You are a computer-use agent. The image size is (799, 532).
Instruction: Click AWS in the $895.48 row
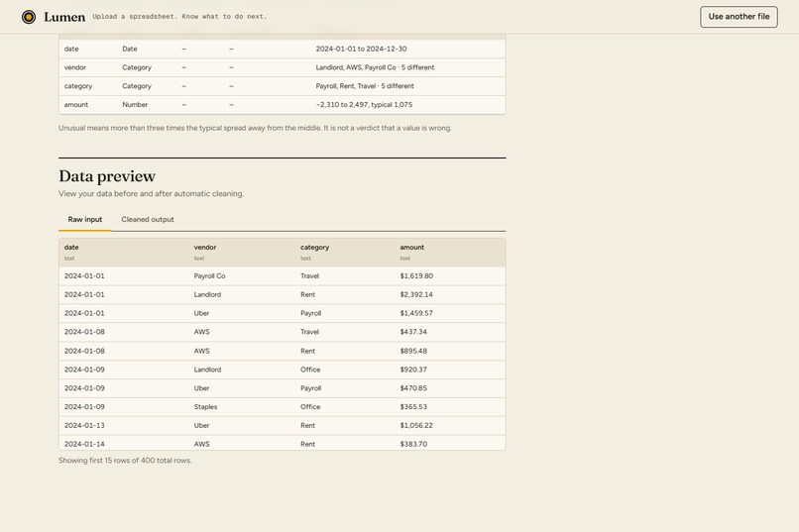(x=202, y=351)
